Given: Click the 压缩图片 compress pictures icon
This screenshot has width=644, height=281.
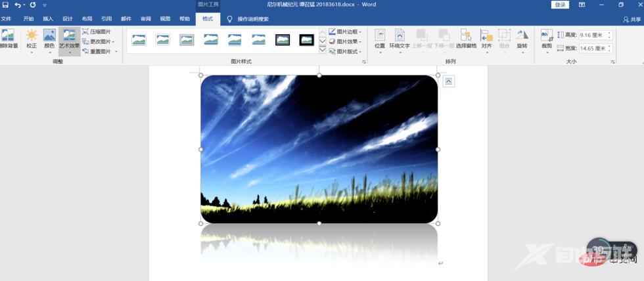Looking at the screenshot, I should click(85, 32).
